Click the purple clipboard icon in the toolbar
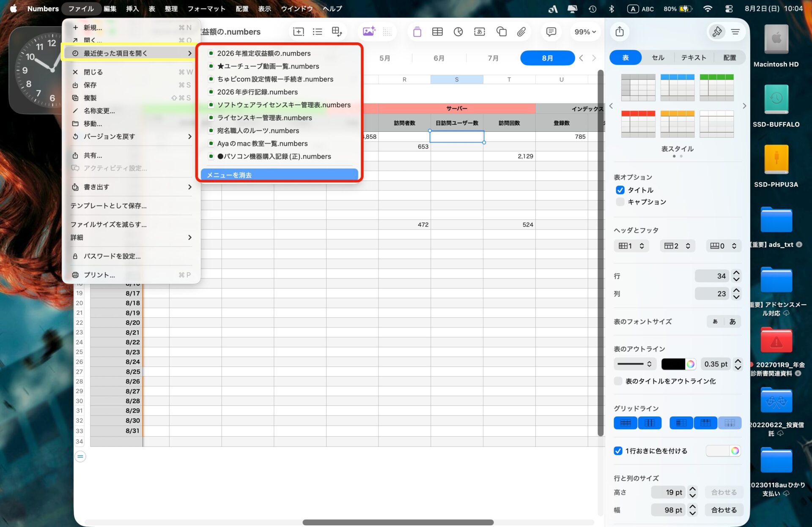 pos(417,32)
